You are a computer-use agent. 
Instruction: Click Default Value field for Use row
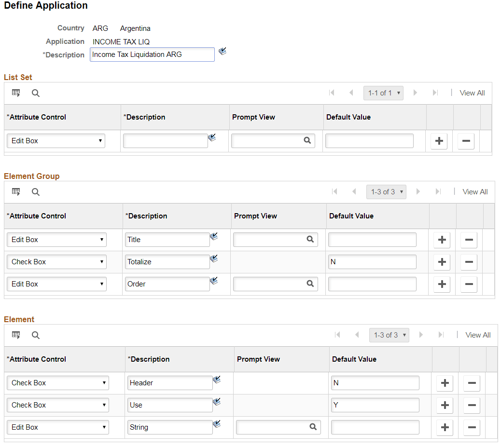(x=375, y=405)
